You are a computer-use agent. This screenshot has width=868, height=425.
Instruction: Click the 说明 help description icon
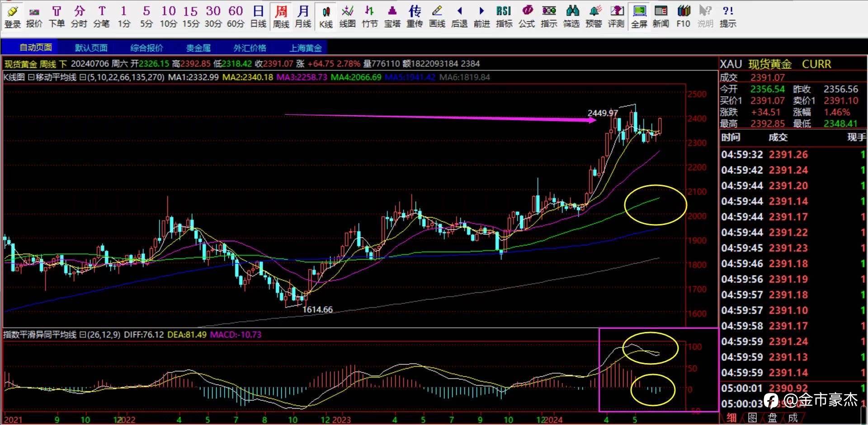click(705, 16)
